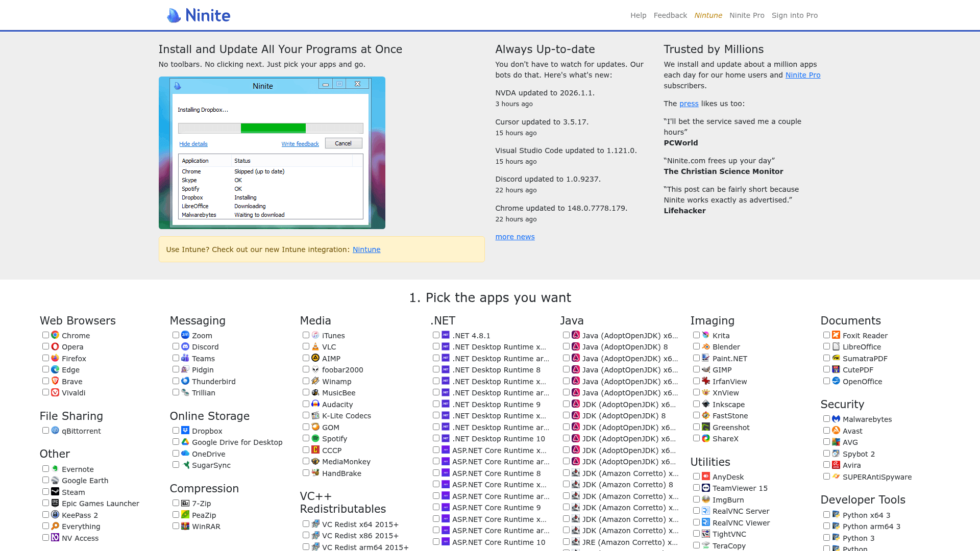
Task: Click the Spotify icon
Action: (x=315, y=438)
